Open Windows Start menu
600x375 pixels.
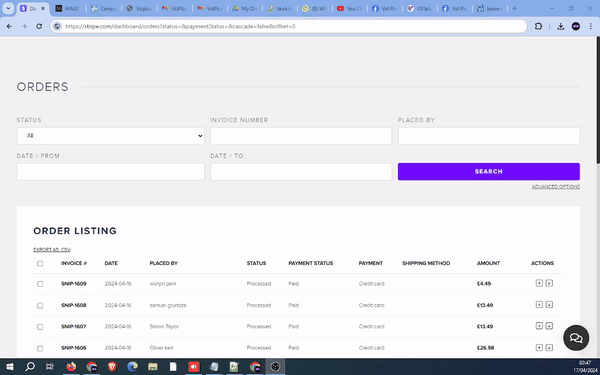[x=10, y=367]
